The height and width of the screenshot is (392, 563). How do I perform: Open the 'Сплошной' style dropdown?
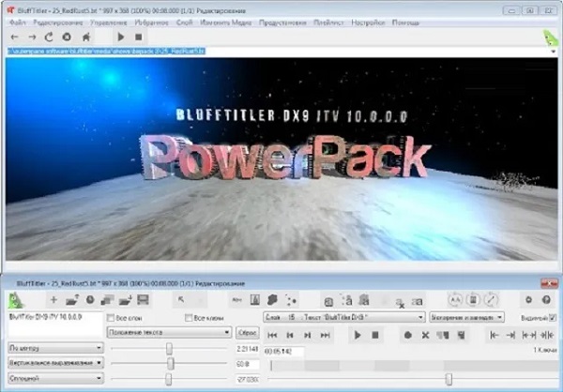[x=55, y=378]
